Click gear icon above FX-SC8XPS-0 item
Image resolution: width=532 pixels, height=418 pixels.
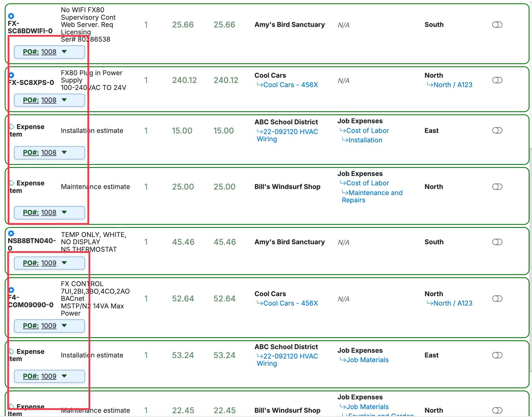(11, 75)
